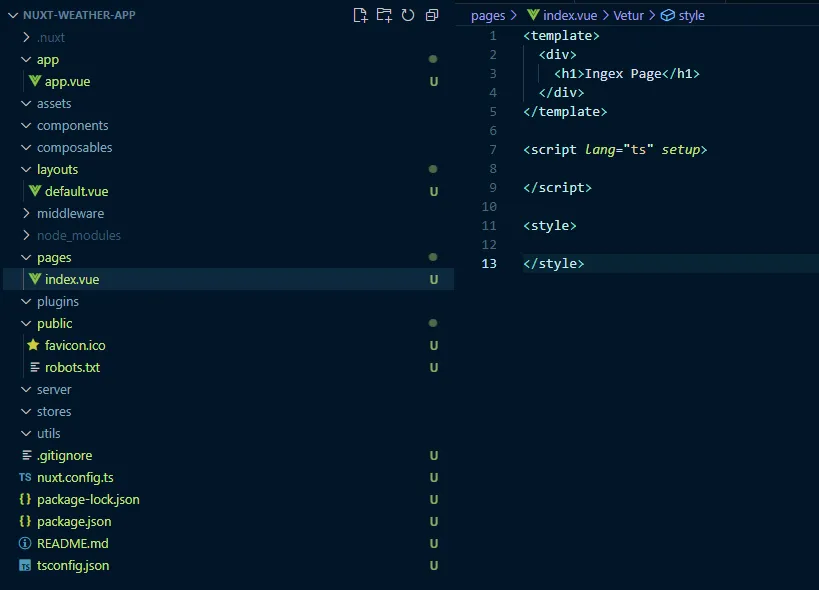Collapse the plugins folder chevron
819x590 pixels.
click(x=26, y=301)
